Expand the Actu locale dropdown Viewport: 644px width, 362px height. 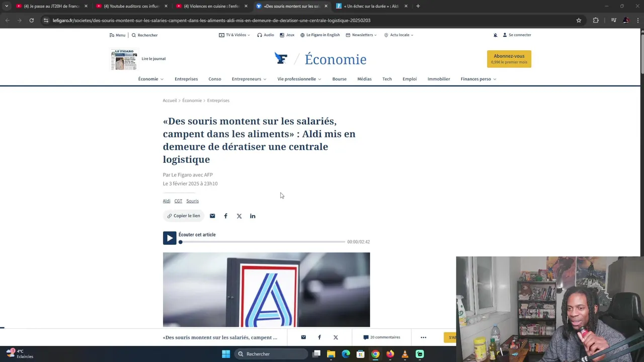pyautogui.click(x=398, y=35)
